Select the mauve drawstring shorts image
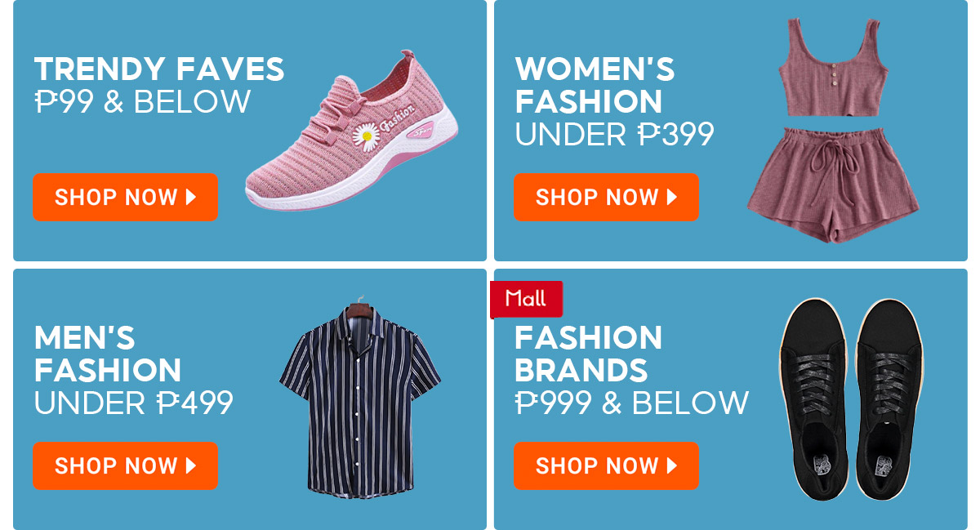The image size is (980, 530). [834, 185]
